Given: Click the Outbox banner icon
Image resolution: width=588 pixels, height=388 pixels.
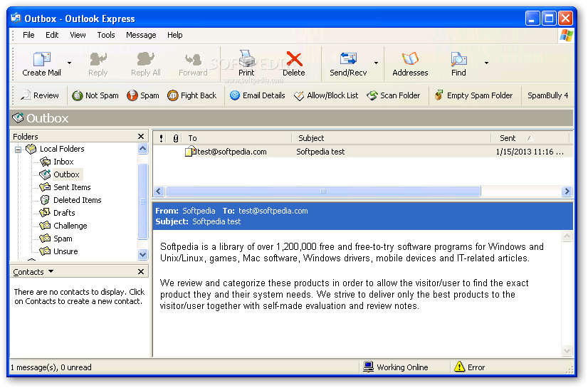Looking at the screenshot, I should coord(18,117).
